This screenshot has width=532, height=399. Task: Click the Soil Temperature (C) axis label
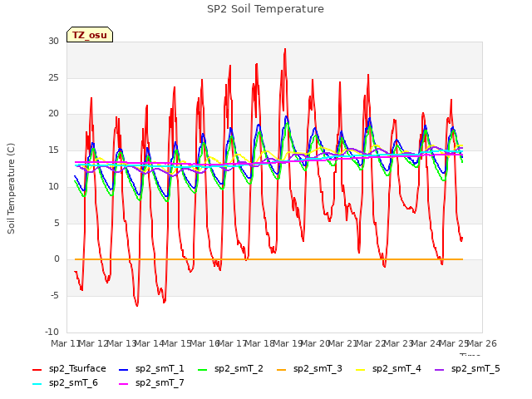coord(11,189)
